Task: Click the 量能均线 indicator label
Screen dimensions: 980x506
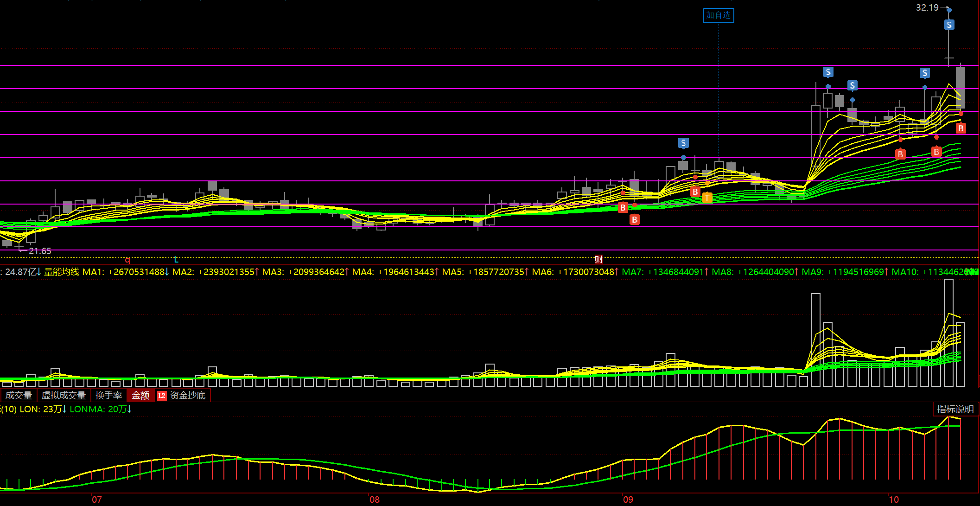Action: (61, 272)
